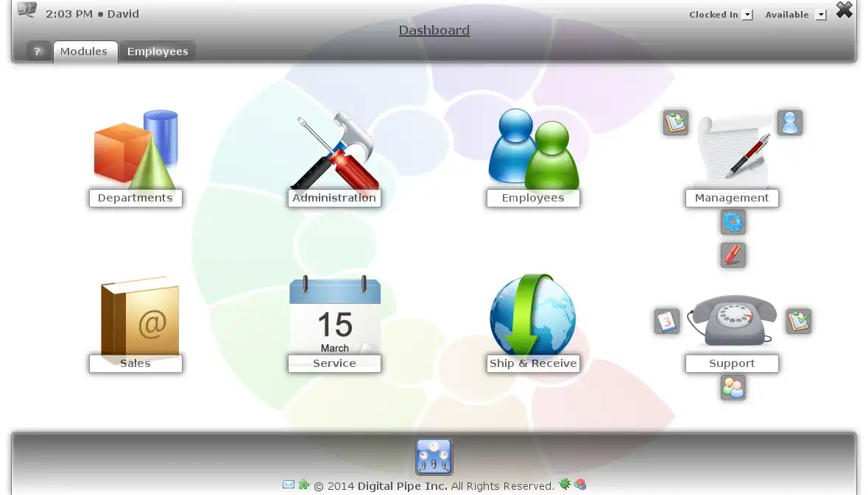The width and height of the screenshot is (868, 495).
Task: Open the Clocked In dropdown arrow
Action: [x=747, y=15]
